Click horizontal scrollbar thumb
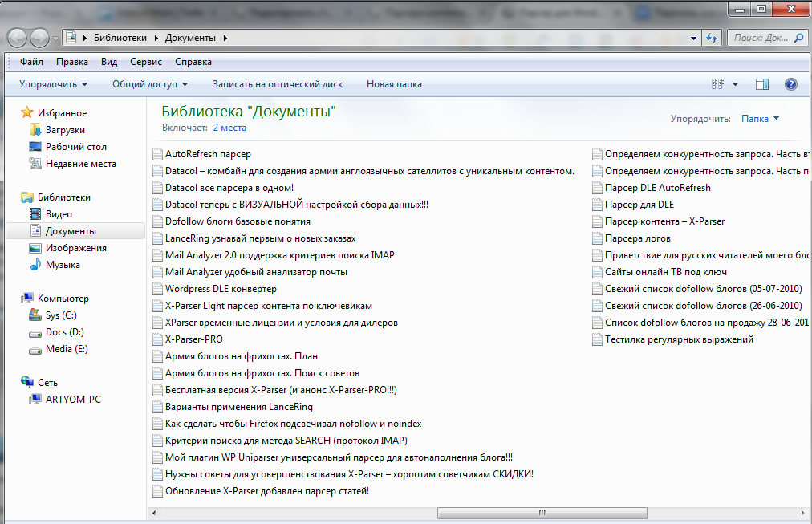This screenshot has width=812, height=524. (x=542, y=513)
